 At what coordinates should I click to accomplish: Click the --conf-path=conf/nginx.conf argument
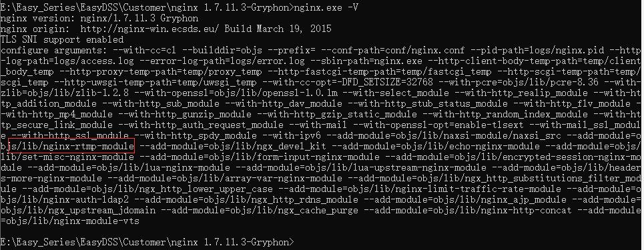tap(392, 51)
